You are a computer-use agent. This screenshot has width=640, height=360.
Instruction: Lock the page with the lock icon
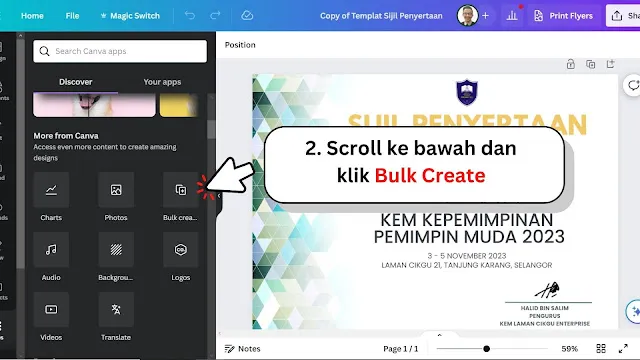[571, 64]
